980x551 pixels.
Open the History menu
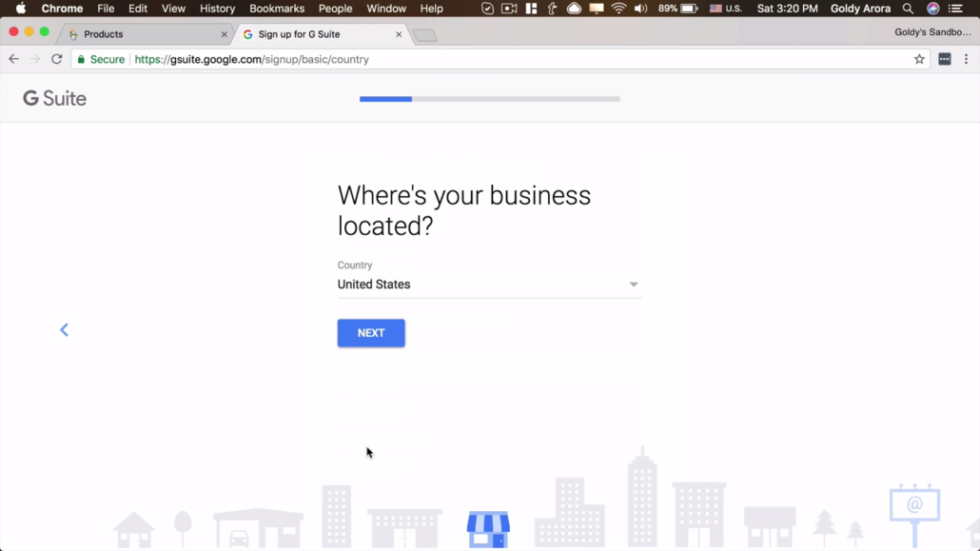tap(217, 9)
